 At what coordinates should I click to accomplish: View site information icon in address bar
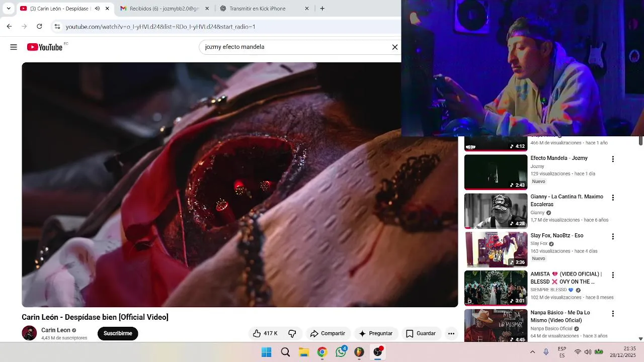57,27
